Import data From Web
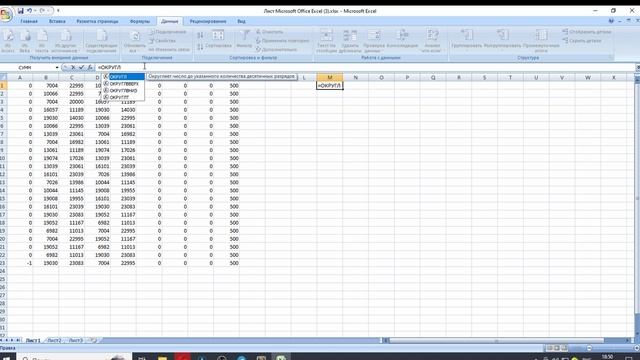640x360 pixels. pos(24,41)
